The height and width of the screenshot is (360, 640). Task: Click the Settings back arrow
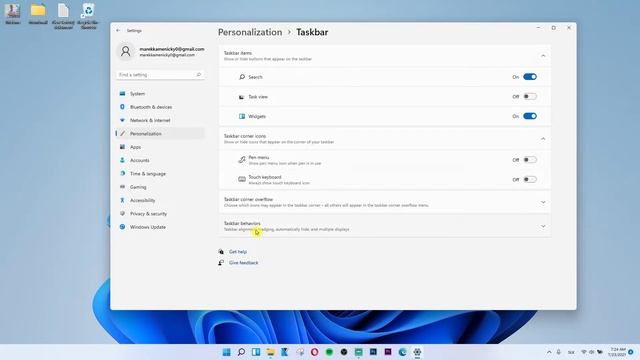[x=118, y=31]
